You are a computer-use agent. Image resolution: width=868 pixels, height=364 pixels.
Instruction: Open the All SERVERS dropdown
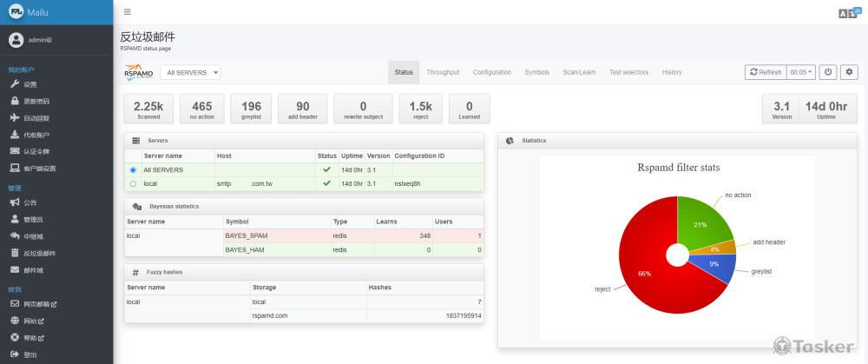[x=190, y=73]
